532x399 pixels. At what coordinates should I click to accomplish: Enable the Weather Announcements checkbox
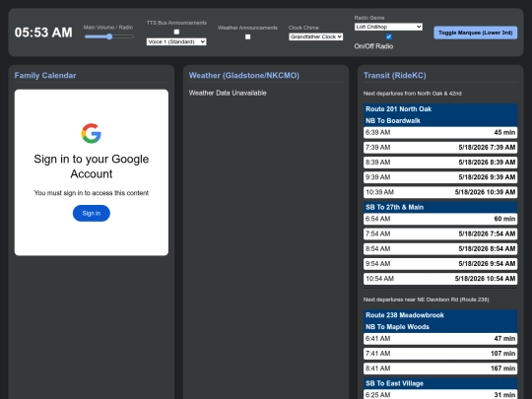(247, 36)
